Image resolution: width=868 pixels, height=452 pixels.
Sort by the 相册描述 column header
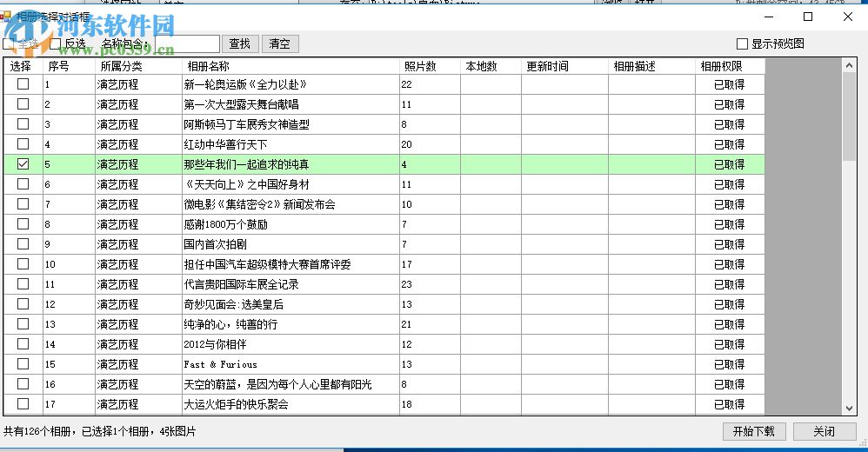(x=651, y=66)
